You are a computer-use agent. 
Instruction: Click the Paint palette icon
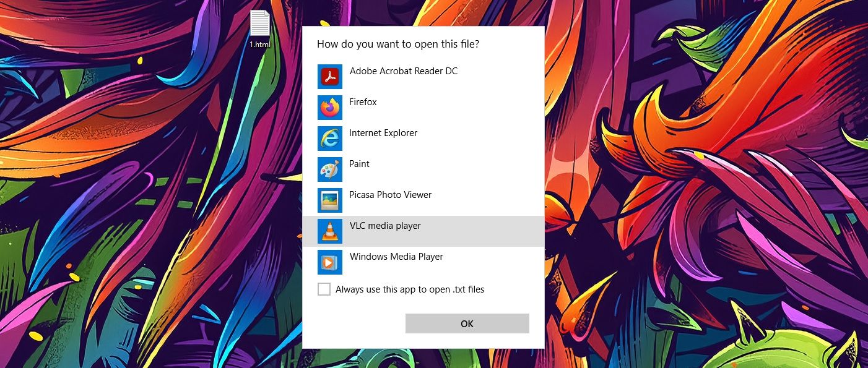329,169
